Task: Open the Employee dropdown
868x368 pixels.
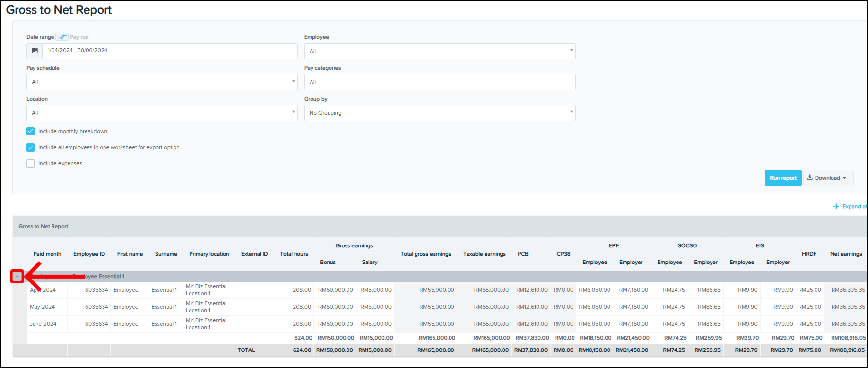Action: point(439,51)
